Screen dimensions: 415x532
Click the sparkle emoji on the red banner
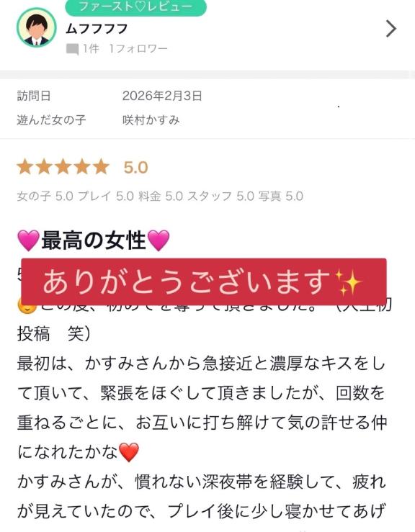348,282
